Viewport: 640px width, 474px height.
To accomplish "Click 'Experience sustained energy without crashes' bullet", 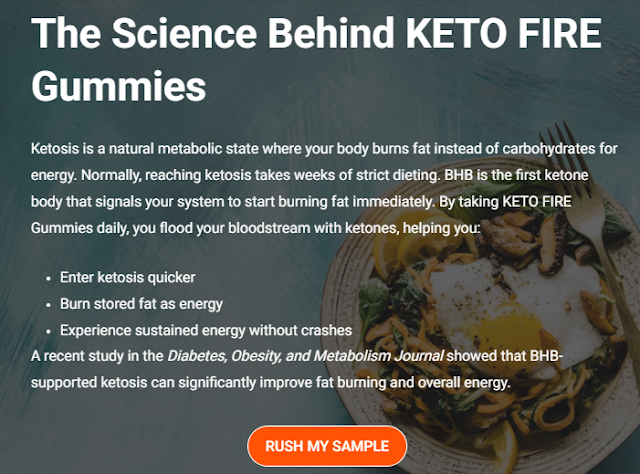I will (206, 330).
